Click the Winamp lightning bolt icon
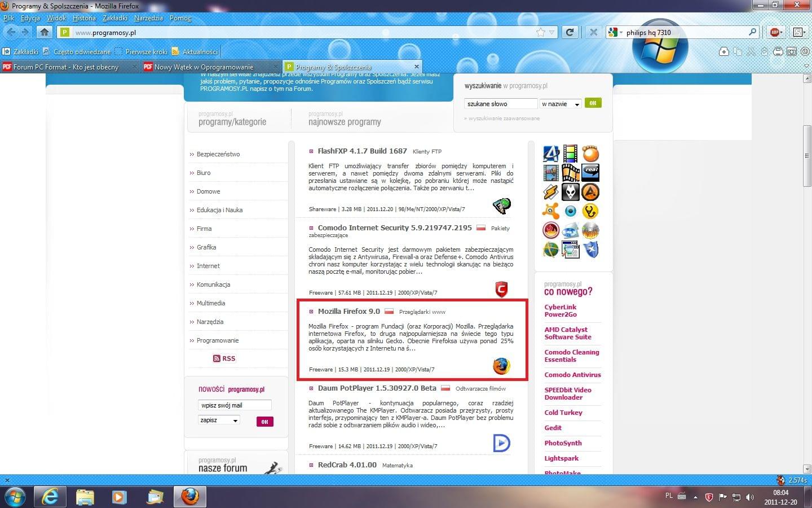The height and width of the screenshot is (508, 812). (x=551, y=192)
